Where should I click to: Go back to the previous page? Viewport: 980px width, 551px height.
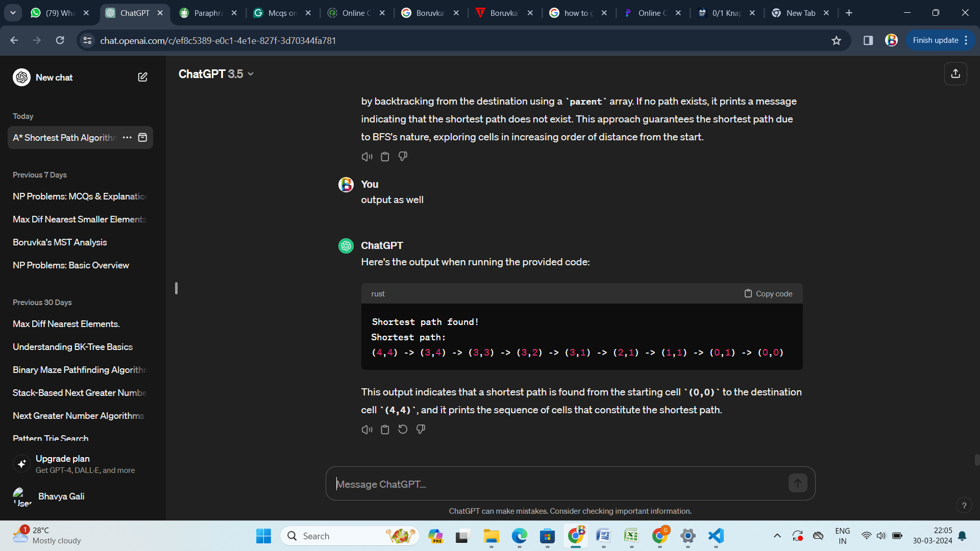(14, 40)
